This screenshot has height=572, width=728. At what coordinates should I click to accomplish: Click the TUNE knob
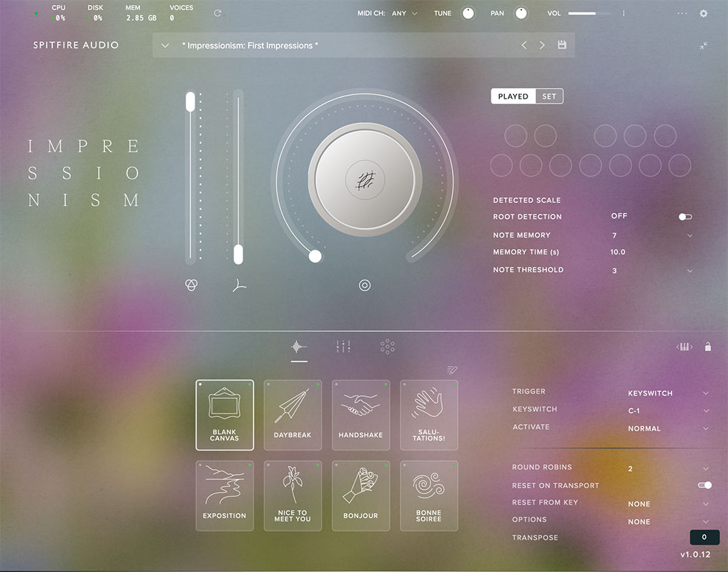(468, 14)
